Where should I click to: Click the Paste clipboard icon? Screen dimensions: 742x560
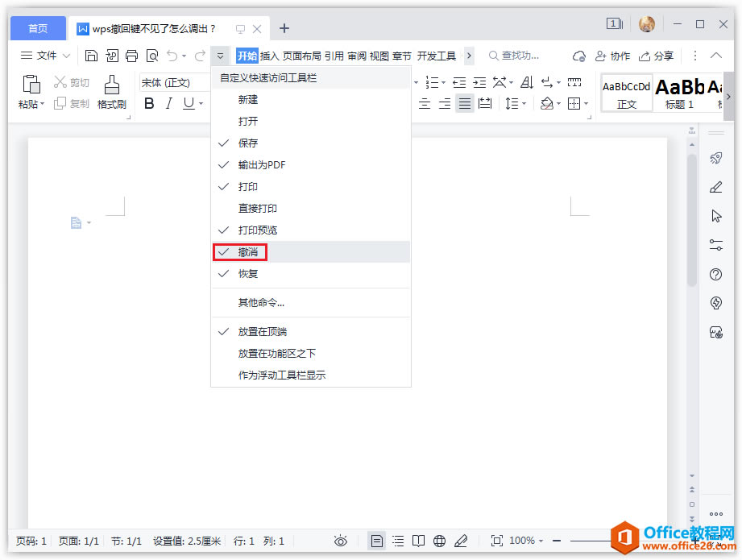[31, 85]
